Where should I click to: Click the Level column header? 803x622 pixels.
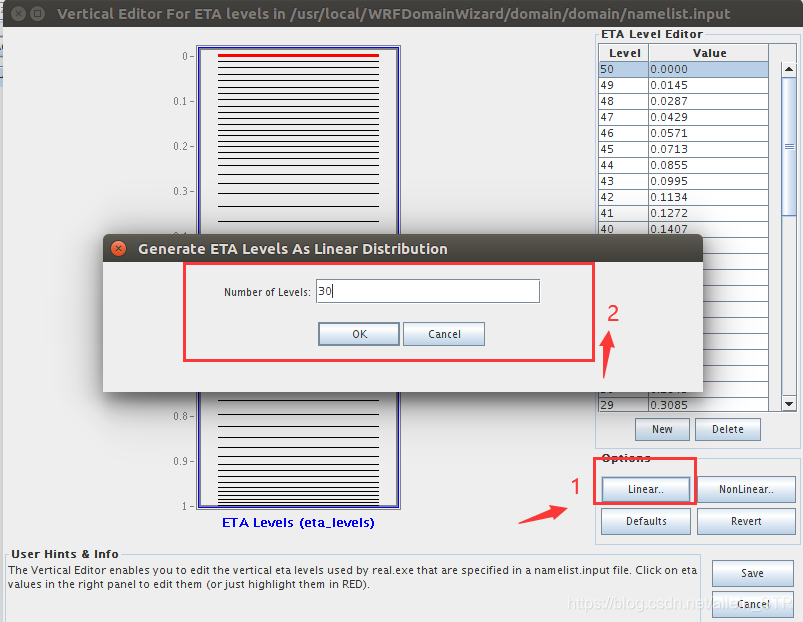click(624, 53)
